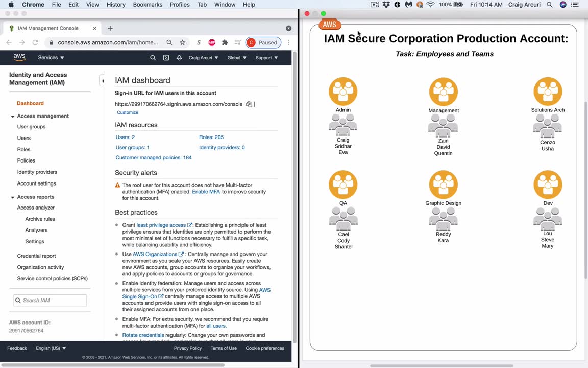Click the Users: 2 link

click(125, 137)
